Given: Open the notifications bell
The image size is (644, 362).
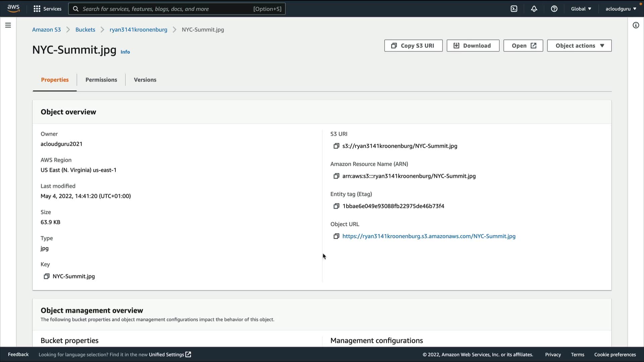Looking at the screenshot, I should click(x=534, y=9).
